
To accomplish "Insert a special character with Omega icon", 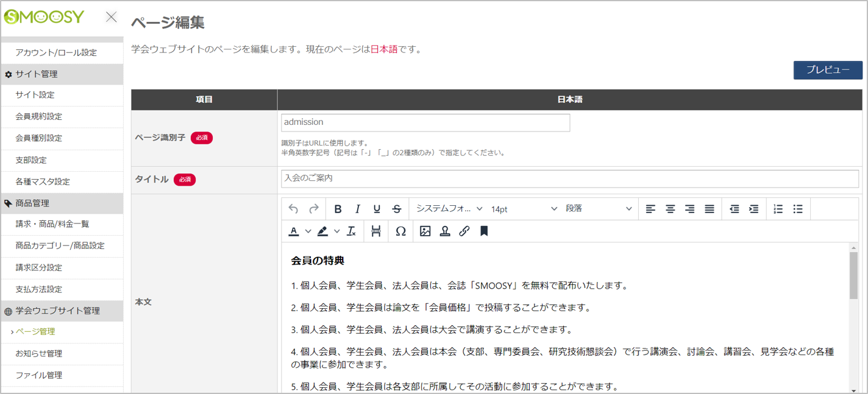I will click(x=400, y=231).
